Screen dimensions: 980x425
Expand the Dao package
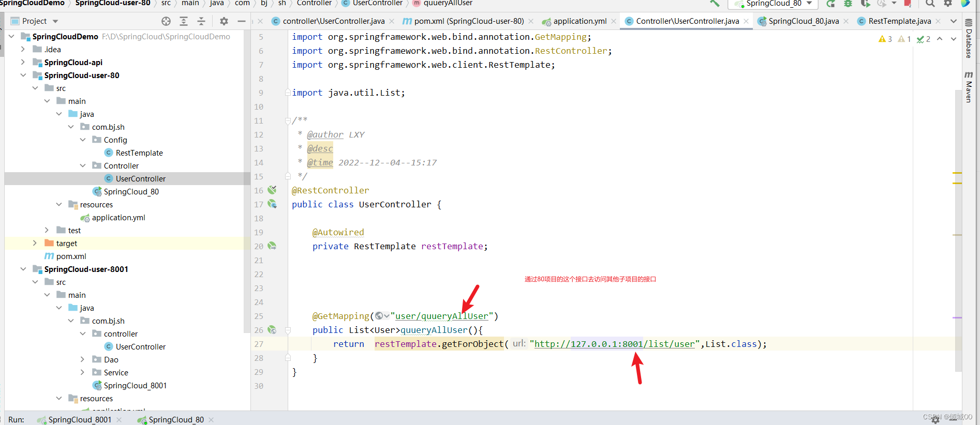[x=83, y=359]
